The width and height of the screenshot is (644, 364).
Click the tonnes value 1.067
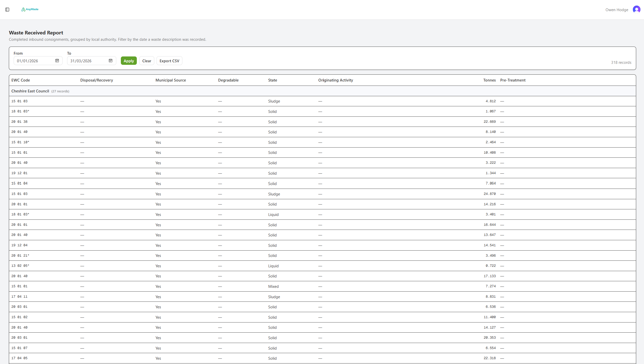pyautogui.click(x=490, y=111)
